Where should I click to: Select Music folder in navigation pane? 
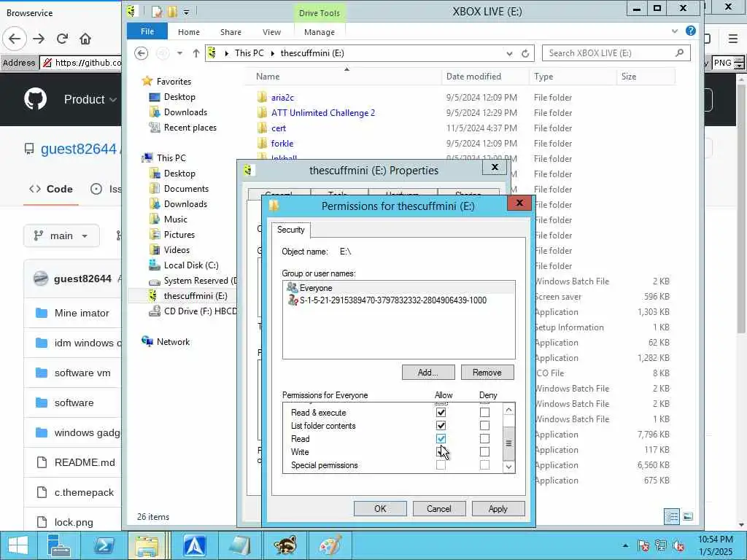175,219
